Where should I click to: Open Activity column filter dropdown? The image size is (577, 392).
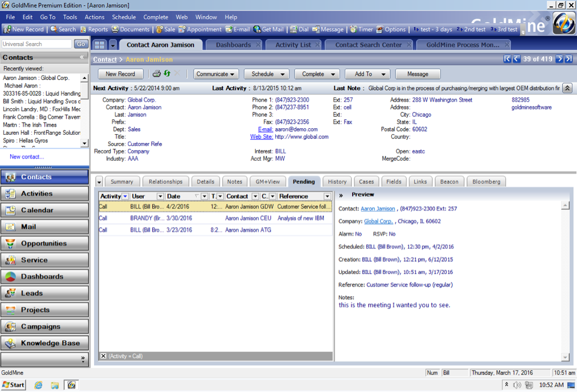[125, 196]
